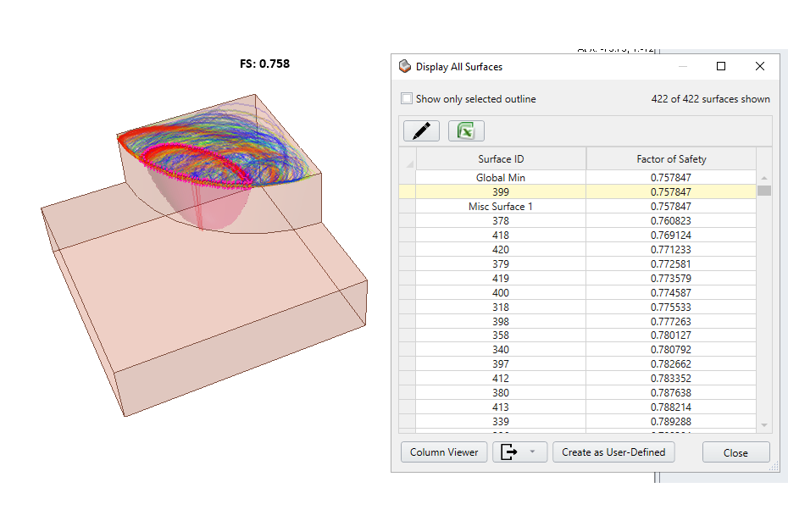Enable Show only selected outline checkbox

(407, 98)
